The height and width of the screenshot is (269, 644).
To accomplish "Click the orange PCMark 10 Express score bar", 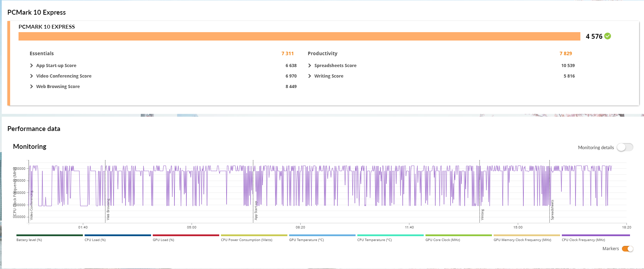I will 299,36.
